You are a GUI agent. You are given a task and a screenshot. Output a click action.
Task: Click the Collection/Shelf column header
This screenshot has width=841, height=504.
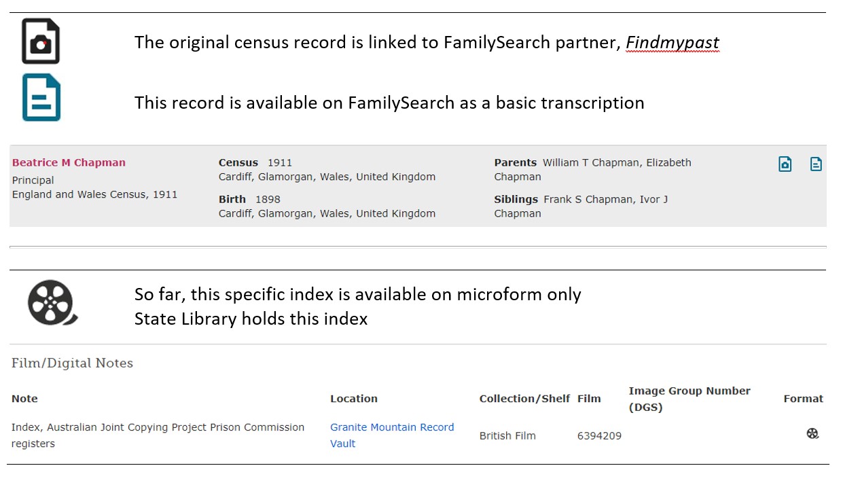(x=524, y=399)
